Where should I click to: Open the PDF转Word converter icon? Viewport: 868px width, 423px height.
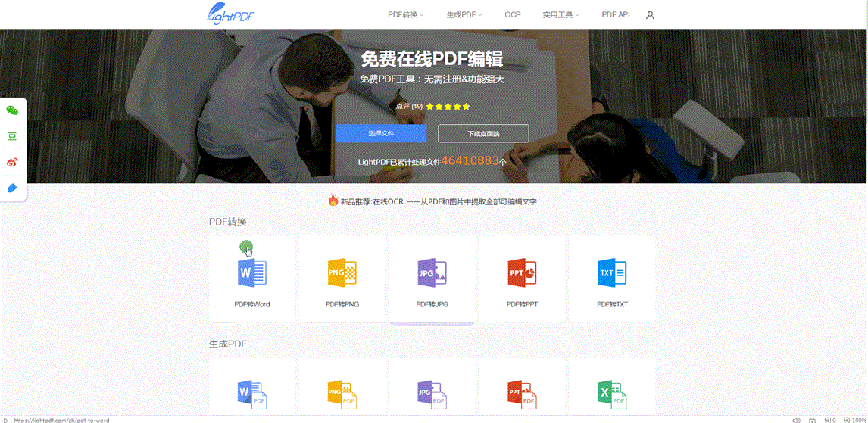(x=251, y=273)
